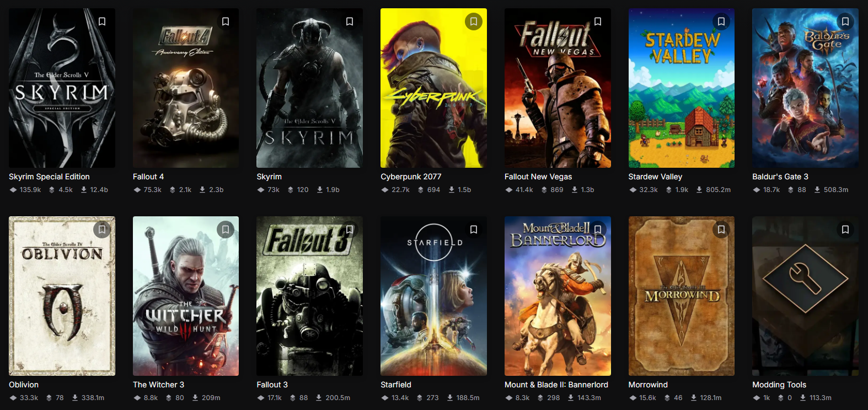Click the "41.4k" mods count
Screen dimensions: 868x410
524,190
